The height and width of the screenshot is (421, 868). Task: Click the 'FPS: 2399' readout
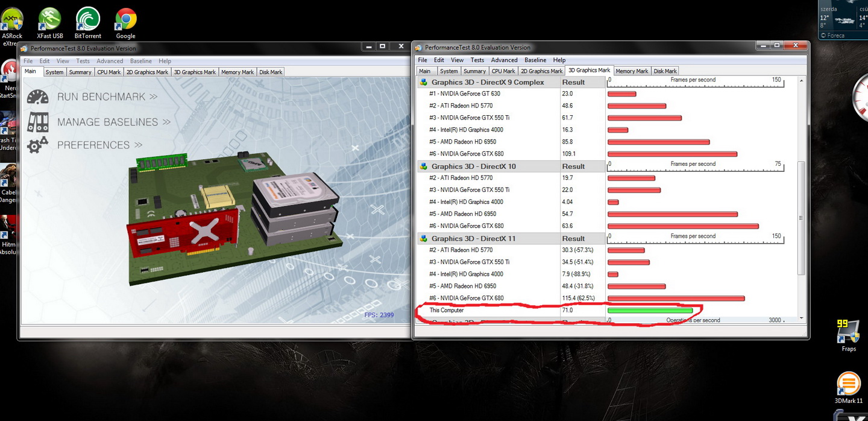(379, 315)
